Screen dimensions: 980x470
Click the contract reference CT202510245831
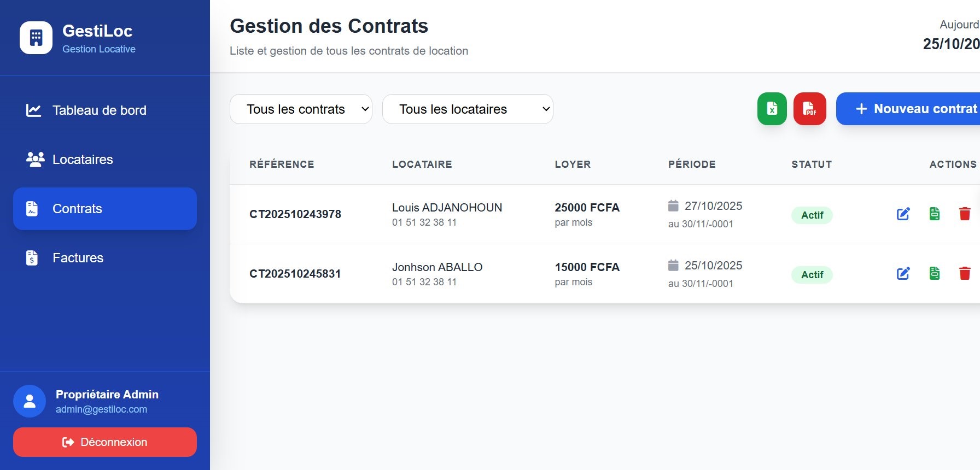tap(295, 274)
